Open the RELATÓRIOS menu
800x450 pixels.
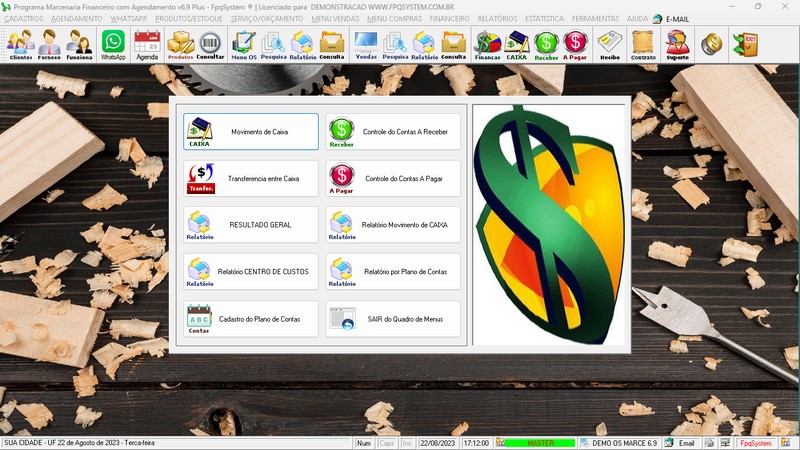tap(497, 19)
